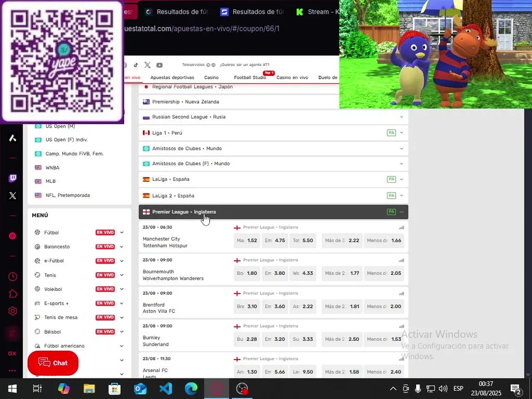
Task: Collapse Premier League Inglaterra with minus icon
Action: coord(401,212)
